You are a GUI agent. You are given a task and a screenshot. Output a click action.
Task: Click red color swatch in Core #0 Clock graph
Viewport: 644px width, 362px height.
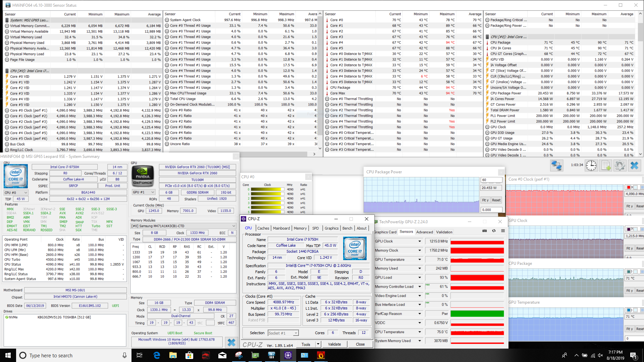pos(629,187)
